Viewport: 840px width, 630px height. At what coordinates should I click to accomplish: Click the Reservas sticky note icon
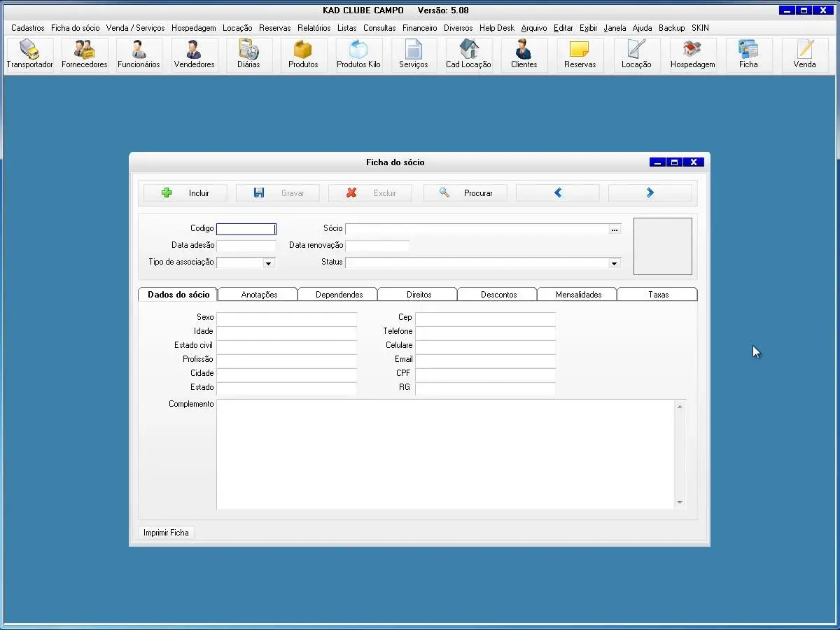pyautogui.click(x=580, y=55)
